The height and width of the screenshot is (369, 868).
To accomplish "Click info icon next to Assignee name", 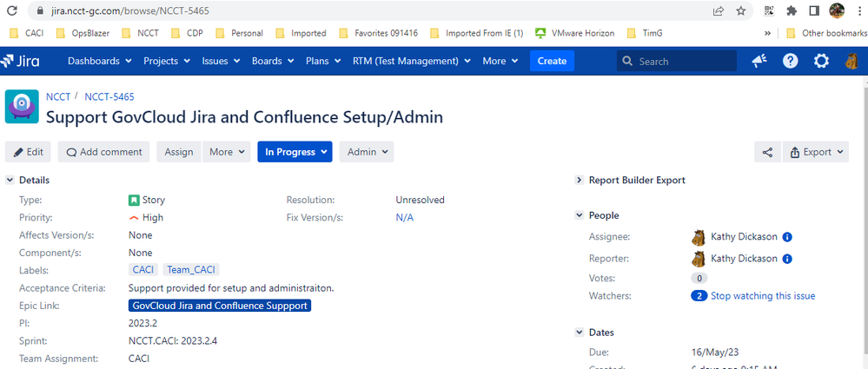I will coord(787,237).
